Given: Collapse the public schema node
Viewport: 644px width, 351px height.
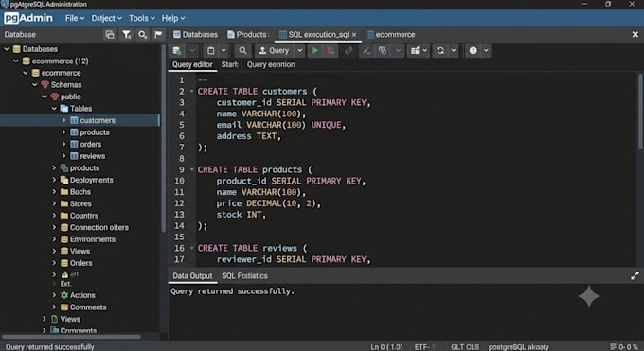Looking at the screenshot, I should pos(45,97).
